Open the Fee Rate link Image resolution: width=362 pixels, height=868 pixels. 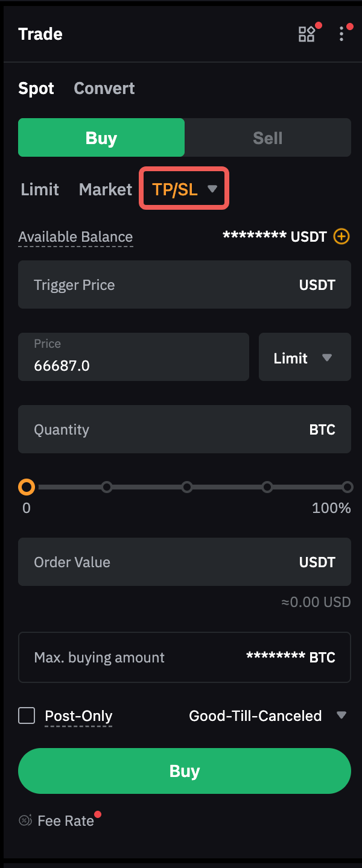pos(66,821)
